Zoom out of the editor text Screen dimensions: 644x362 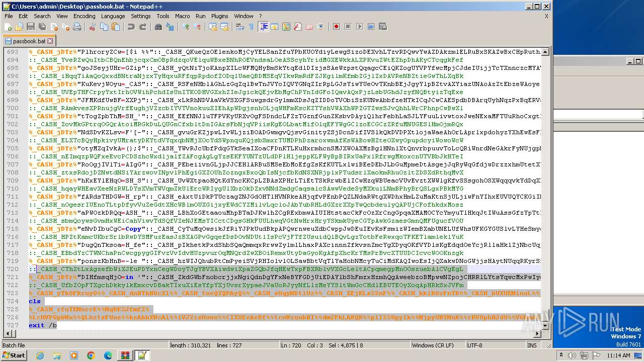tap(197, 27)
